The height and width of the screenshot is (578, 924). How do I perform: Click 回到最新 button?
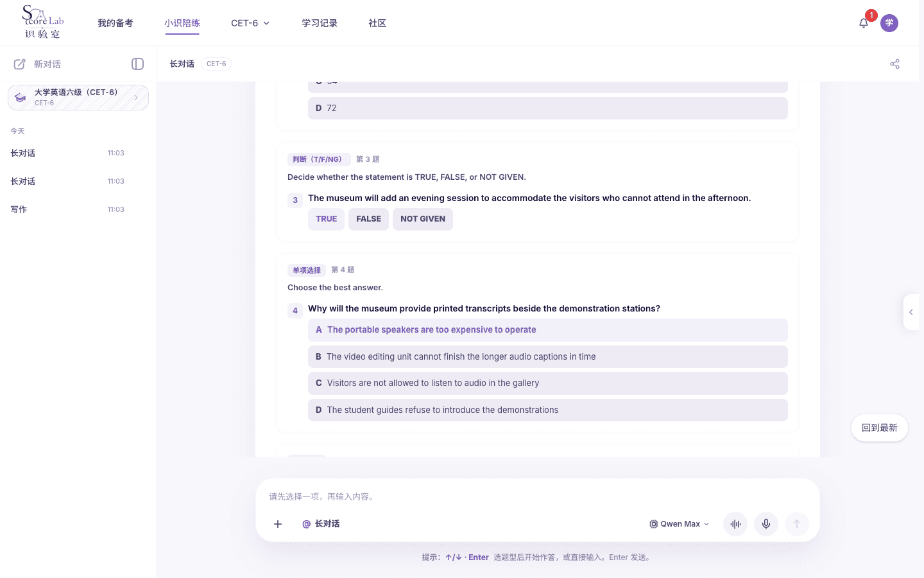click(x=880, y=428)
